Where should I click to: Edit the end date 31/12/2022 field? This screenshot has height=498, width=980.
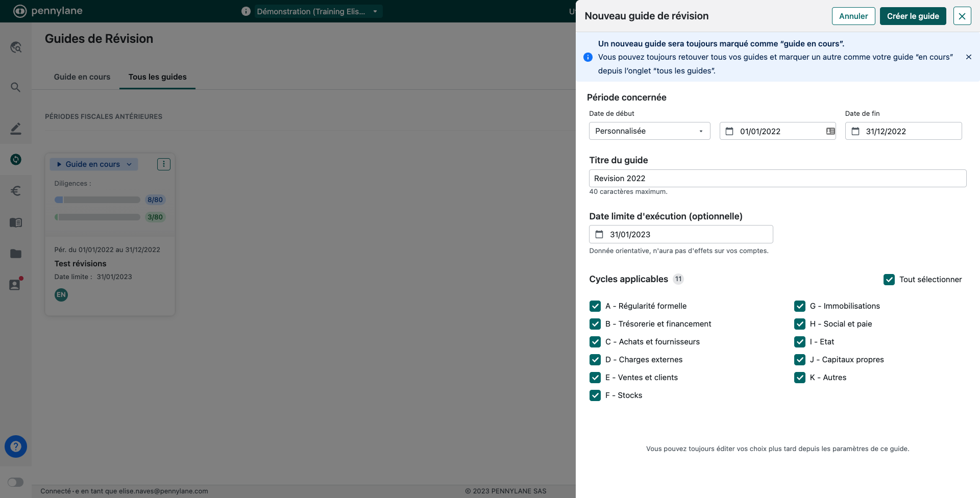(903, 131)
